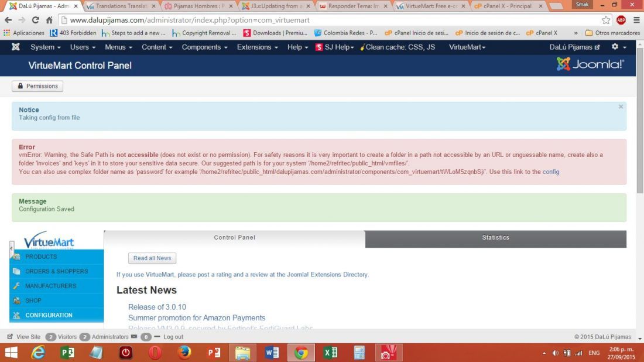Open ORDERS & SHOPPERS sidebar item

point(57,271)
